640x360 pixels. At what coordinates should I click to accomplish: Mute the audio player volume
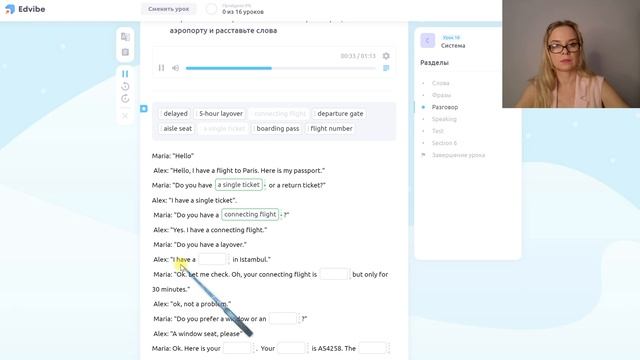pyautogui.click(x=176, y=68)
